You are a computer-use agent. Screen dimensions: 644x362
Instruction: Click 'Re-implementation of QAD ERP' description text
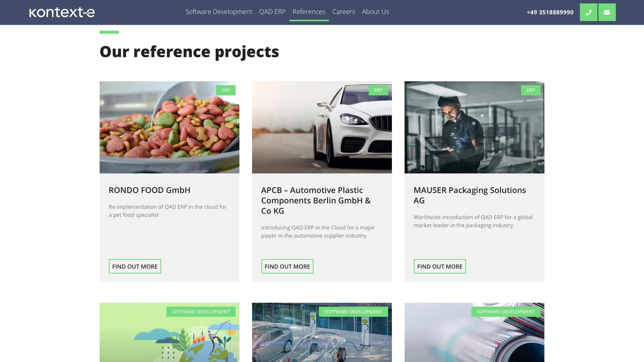(x=168, y=211)
